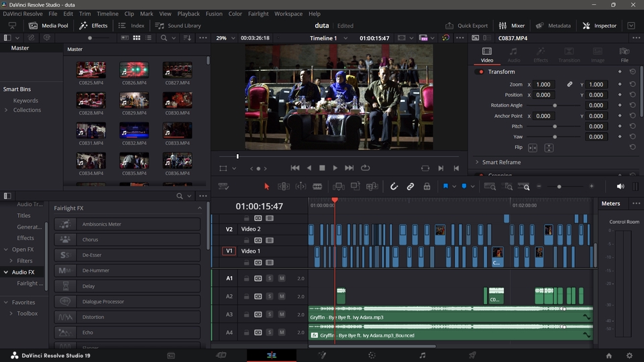Open the Fairlight menu
This screenshot has width=644, height=362.
click(258, 13)
